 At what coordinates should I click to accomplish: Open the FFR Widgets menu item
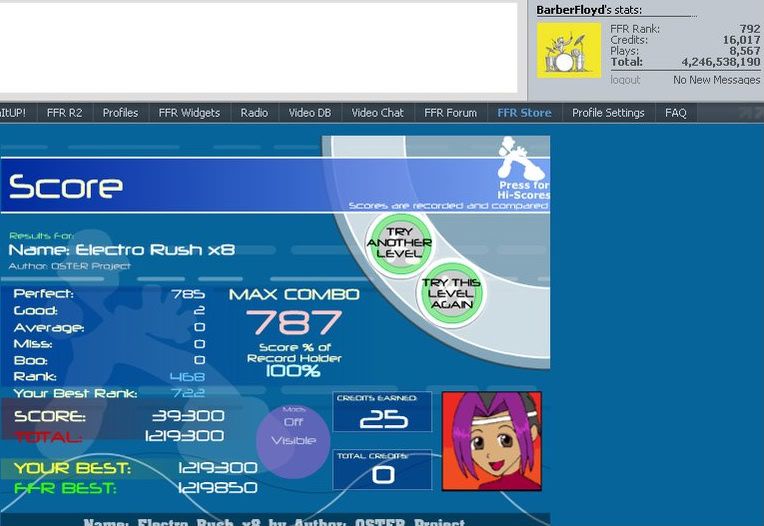189,113
